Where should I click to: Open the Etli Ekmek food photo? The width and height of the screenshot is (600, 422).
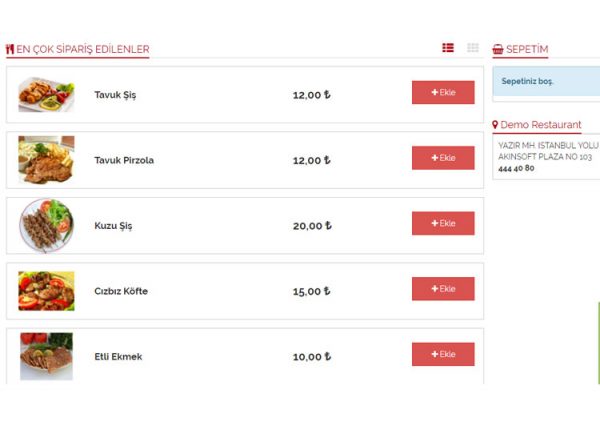click(x=46, y=356)
